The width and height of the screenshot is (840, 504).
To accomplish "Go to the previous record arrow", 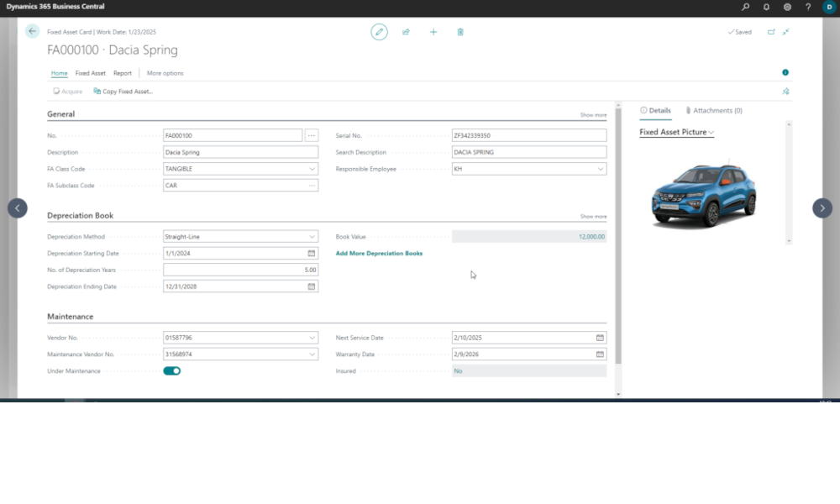I will pos(17,208).
